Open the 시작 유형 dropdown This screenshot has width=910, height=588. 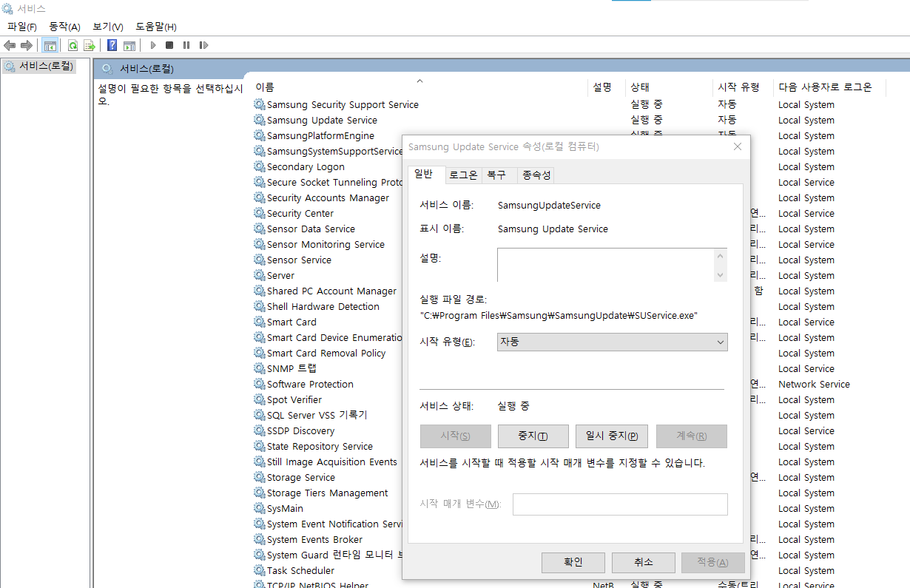(x=613, y=342)
